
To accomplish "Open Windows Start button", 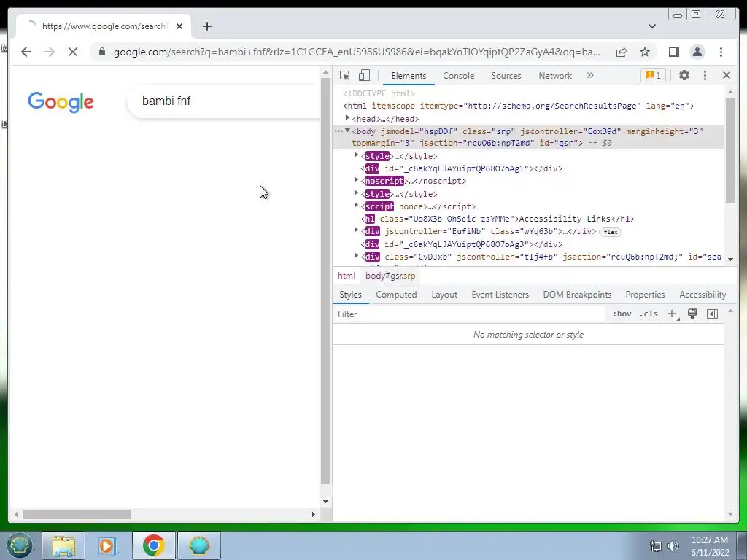I will (20, 545).
